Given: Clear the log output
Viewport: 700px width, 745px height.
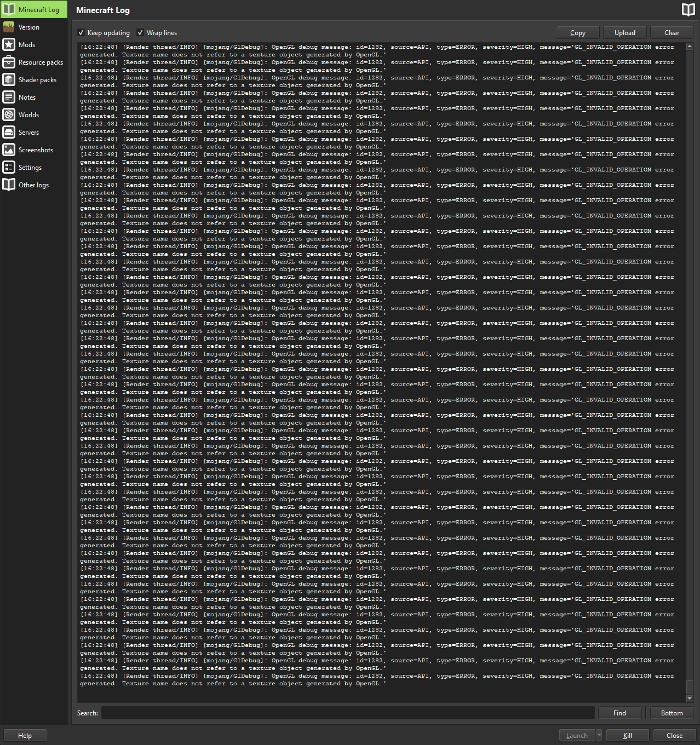Looking at the screenshot, I should pyautogui.click(x=672, y=33).
